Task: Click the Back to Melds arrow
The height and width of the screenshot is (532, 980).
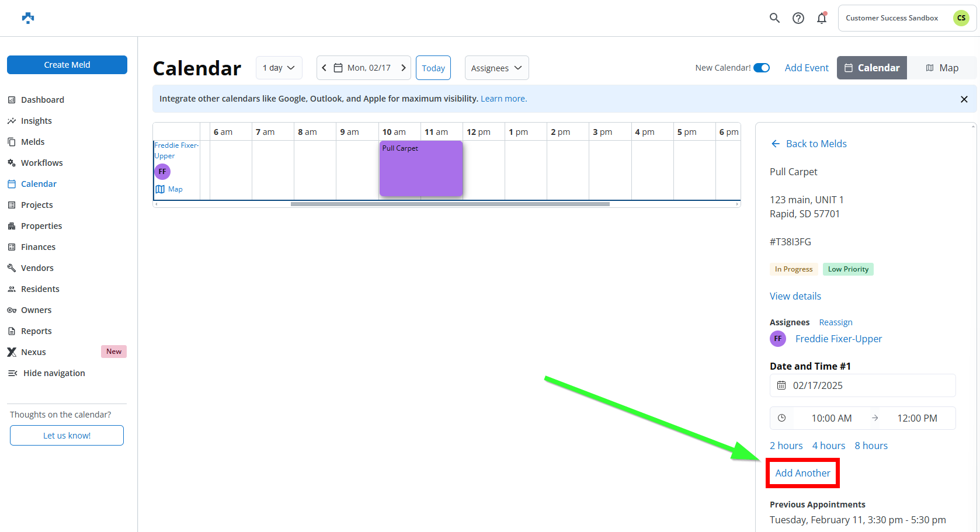Action: tap(776, 144)
